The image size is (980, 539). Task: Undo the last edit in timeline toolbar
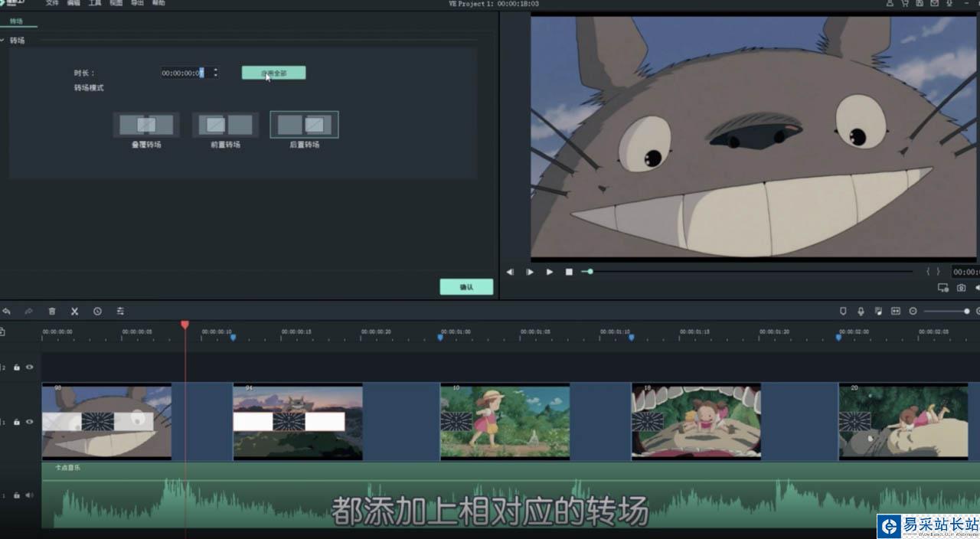tap(7, 312)
